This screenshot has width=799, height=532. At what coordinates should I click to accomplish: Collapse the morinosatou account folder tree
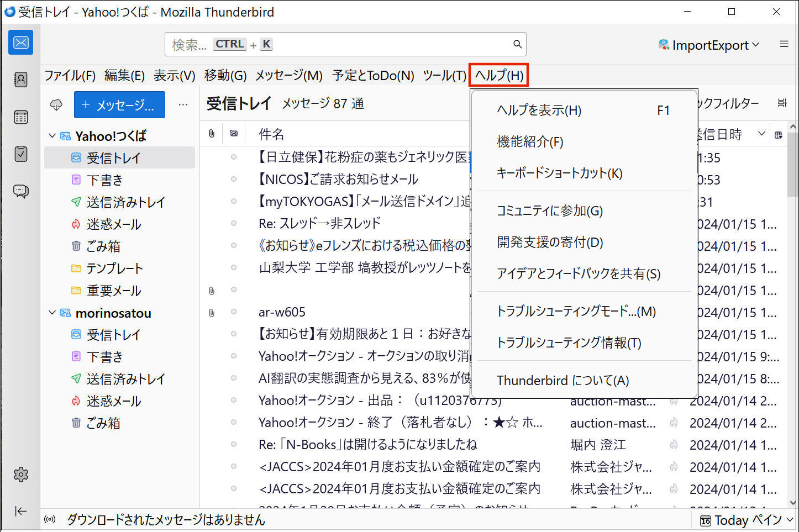(52, 313)
